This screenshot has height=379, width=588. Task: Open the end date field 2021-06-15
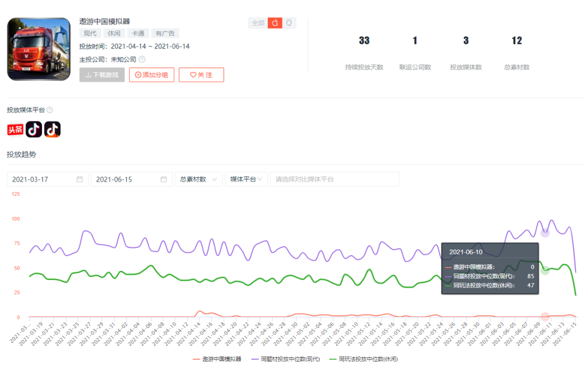click(132, 179)
